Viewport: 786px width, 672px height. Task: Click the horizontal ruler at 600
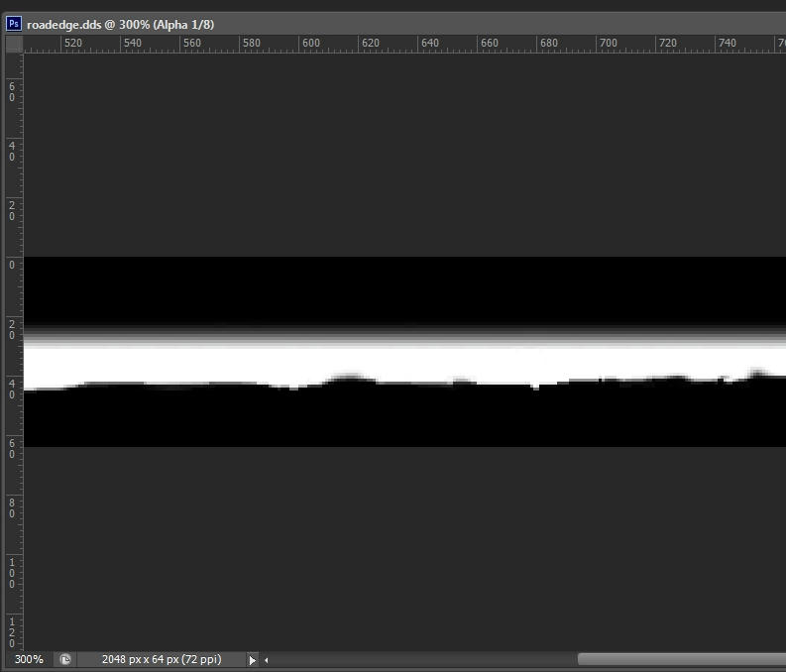point(311,43)
